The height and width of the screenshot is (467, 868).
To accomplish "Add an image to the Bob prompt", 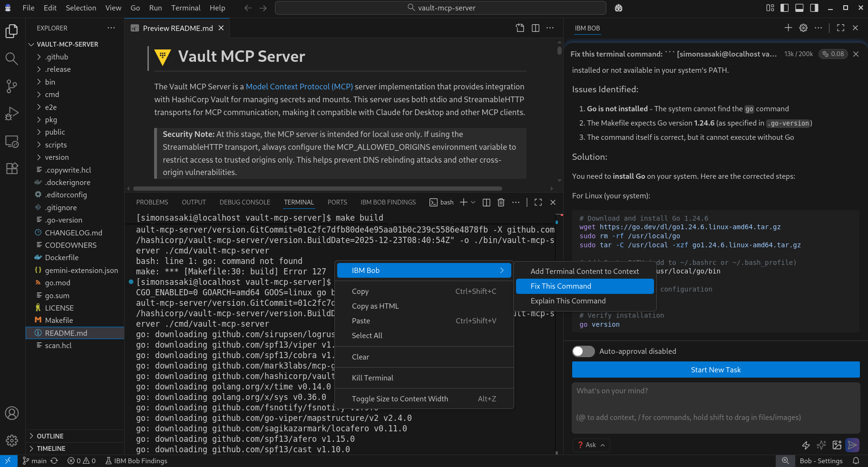I will click(x=837, y=445).
